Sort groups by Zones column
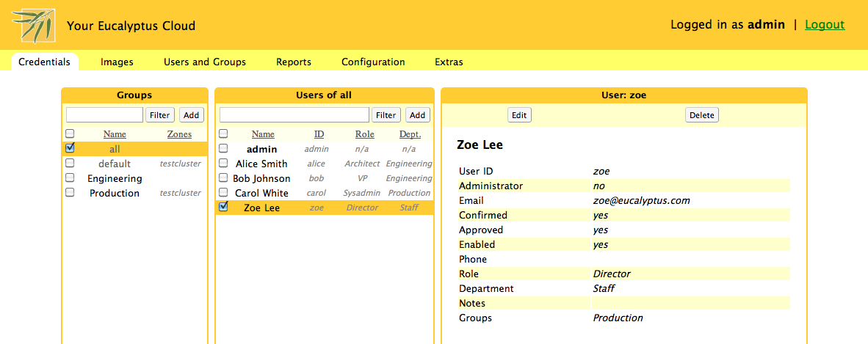 179,133
